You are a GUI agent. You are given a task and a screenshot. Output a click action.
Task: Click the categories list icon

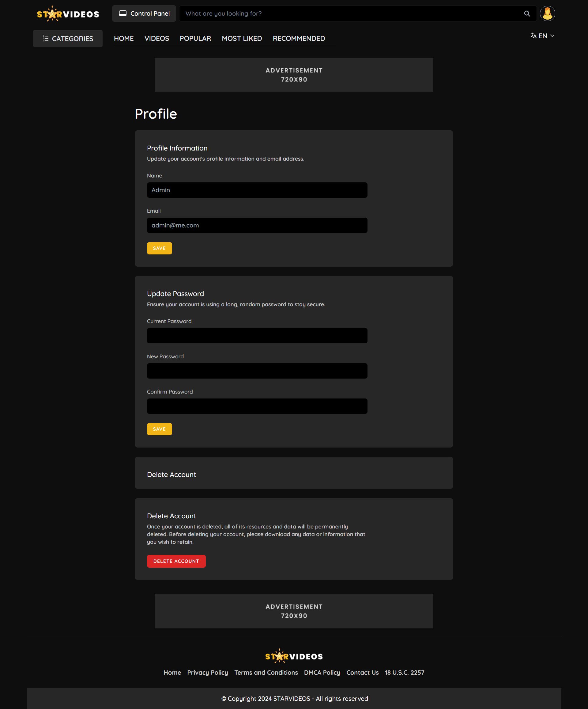pyautogui.click(x=46, y=39)
